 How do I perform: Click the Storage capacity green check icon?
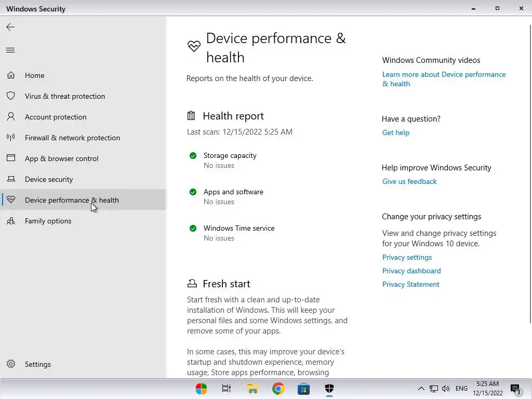click(x=193, y=156)
